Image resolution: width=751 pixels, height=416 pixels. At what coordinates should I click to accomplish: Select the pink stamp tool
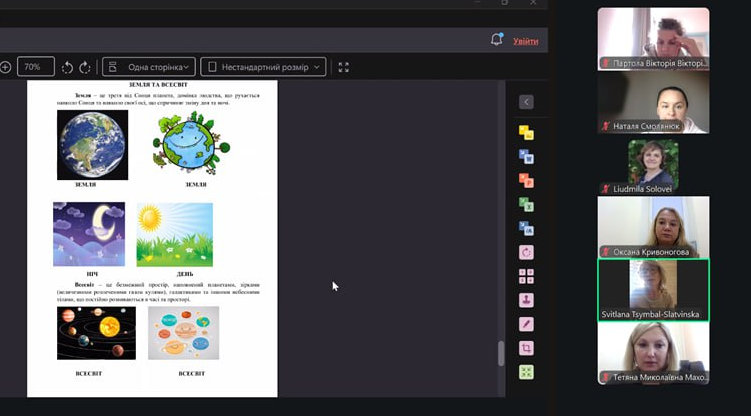526,300
